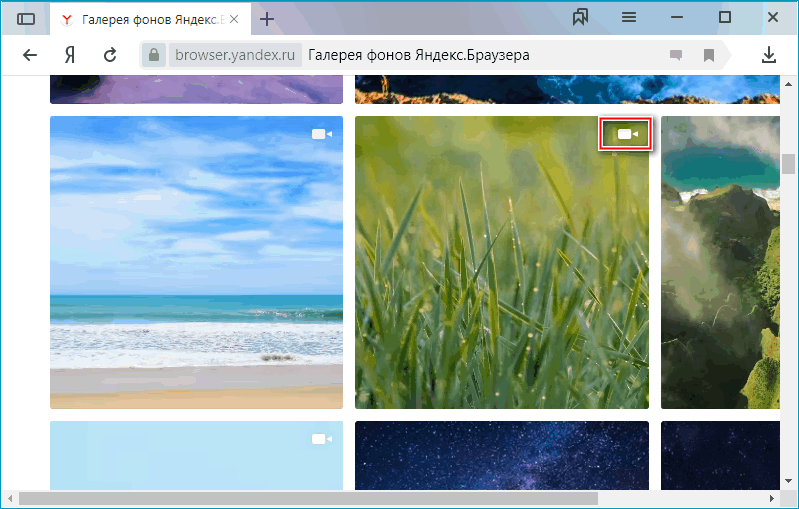Screen dimensions: 799x509
Task: Click the highlighted video camera icon on grass
Action: [626, 134]
